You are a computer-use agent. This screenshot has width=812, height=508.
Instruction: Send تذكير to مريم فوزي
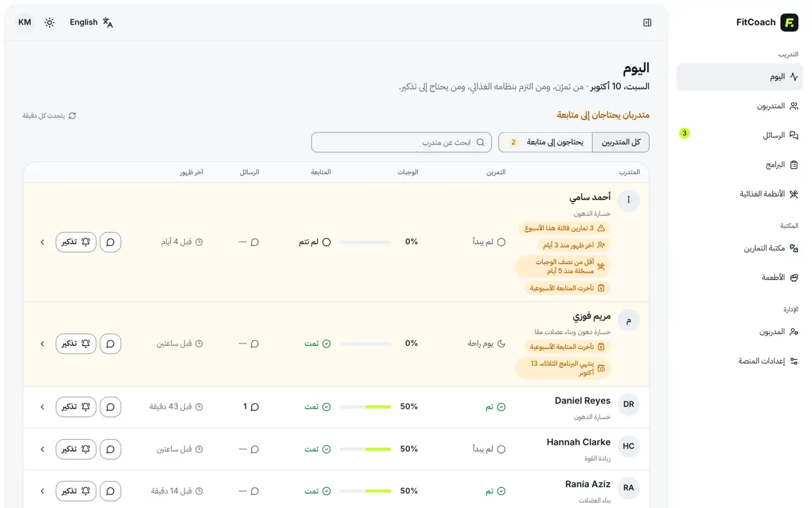click(76, 344)
